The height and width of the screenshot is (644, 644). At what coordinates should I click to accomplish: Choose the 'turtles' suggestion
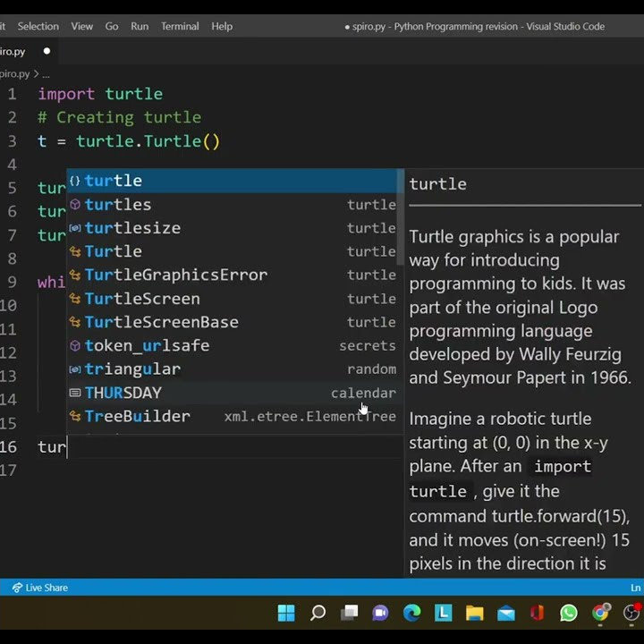(x=233, y=205)
